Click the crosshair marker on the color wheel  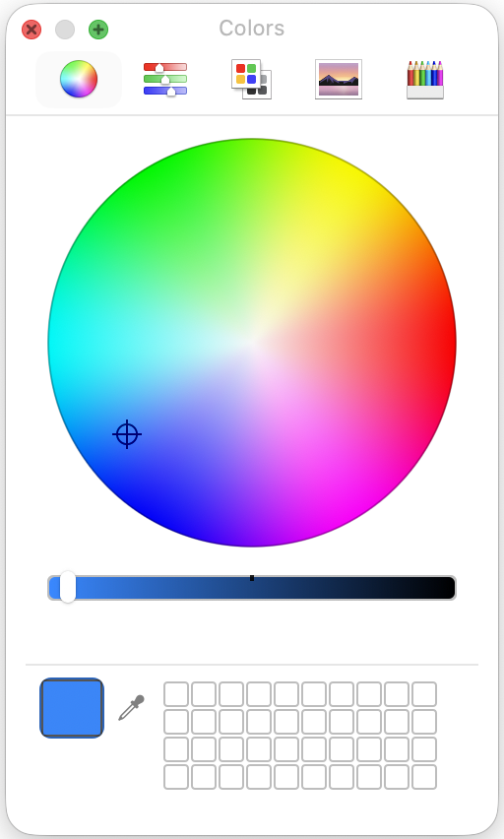point(127,434)
